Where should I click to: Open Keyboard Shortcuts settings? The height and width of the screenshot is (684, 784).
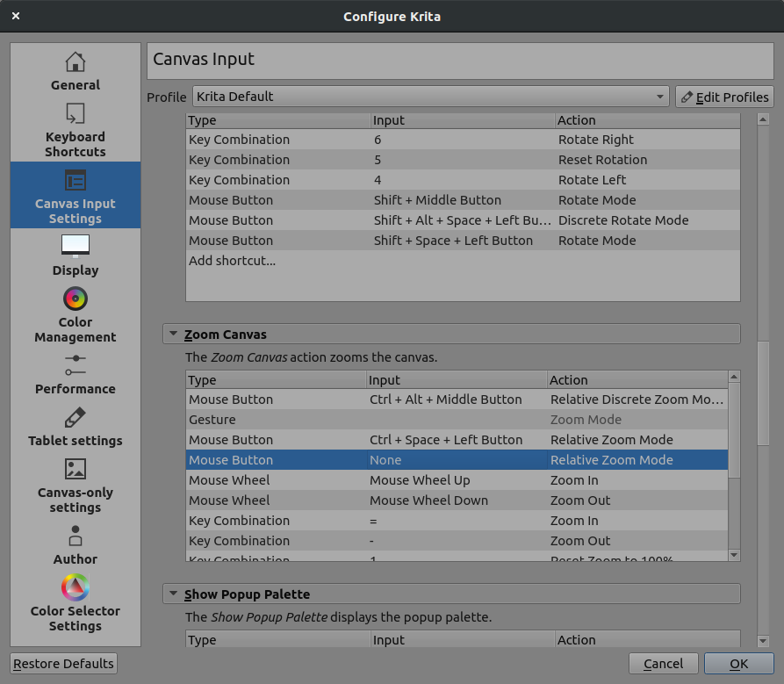coord(75,130)
